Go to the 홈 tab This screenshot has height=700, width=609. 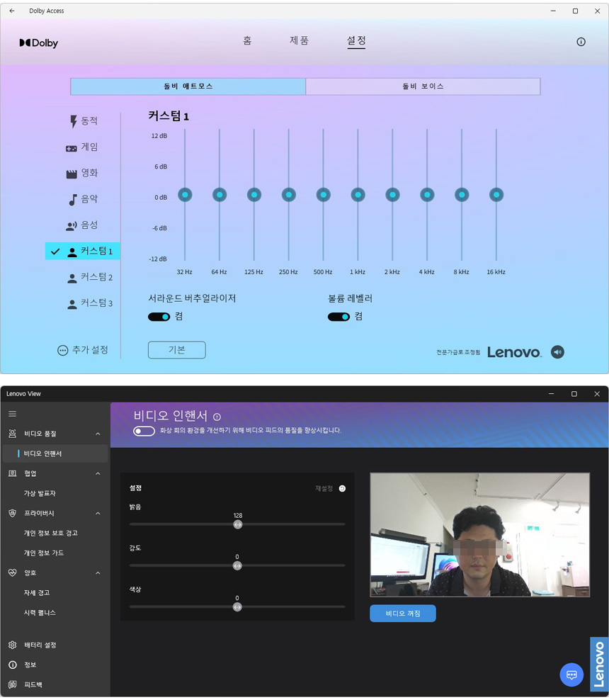pyautogui.click(x=247, y=40)
